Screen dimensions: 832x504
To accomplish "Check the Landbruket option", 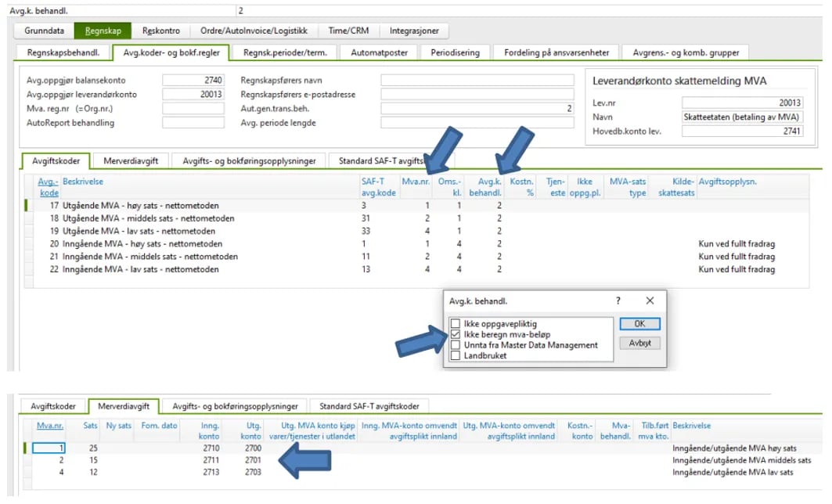I will (x=456, y=355).
